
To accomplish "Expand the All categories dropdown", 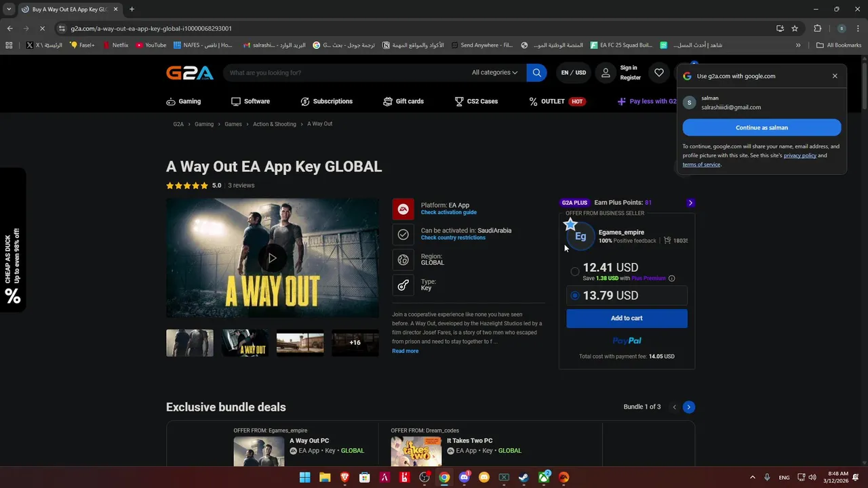I will 494,73.
